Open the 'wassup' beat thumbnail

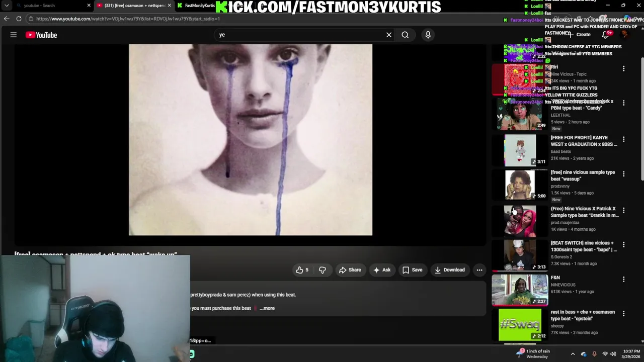pyautogui.click(x=520, y=185)
